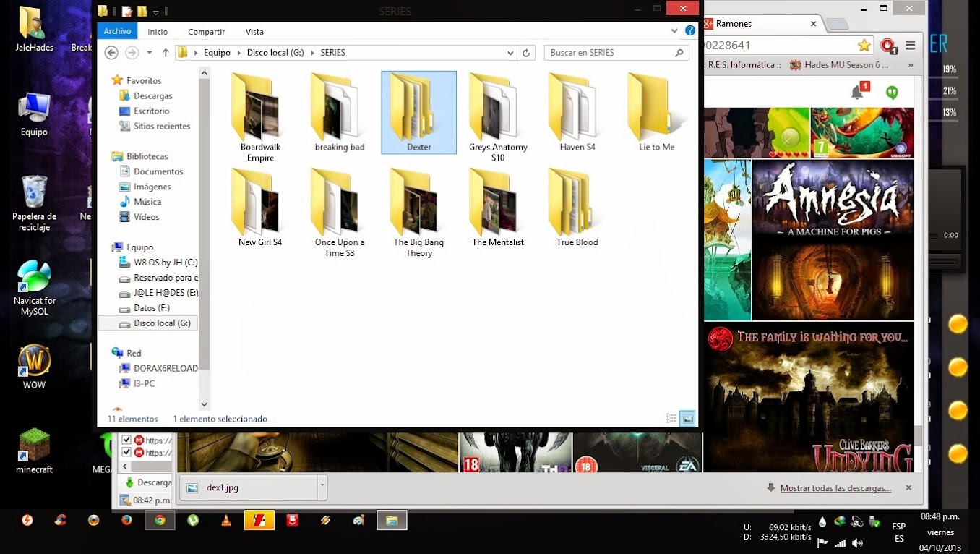Open the VLC cone taskbar icon
This screenshot has height=554, width=980.
click(226, 520)
